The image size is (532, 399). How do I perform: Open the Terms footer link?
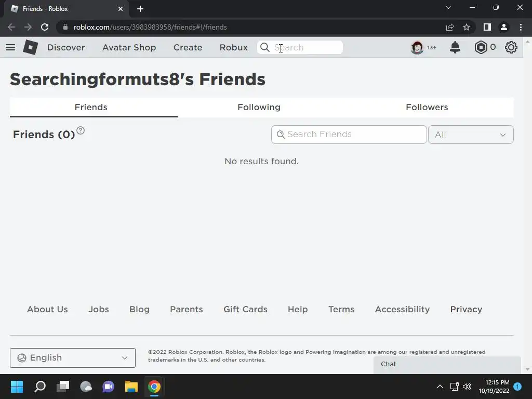(x=341, y=310)
